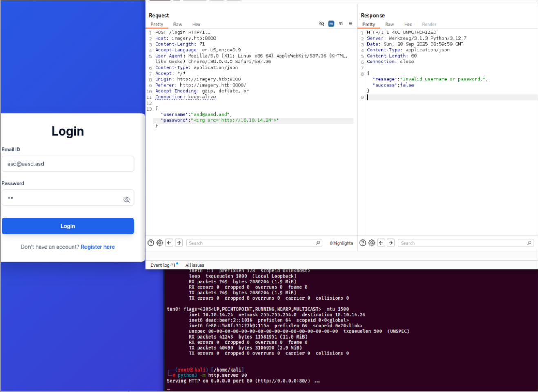Switch Request view to Hex tab
Screen dimensions: 538x392
[x=196, y=24]
